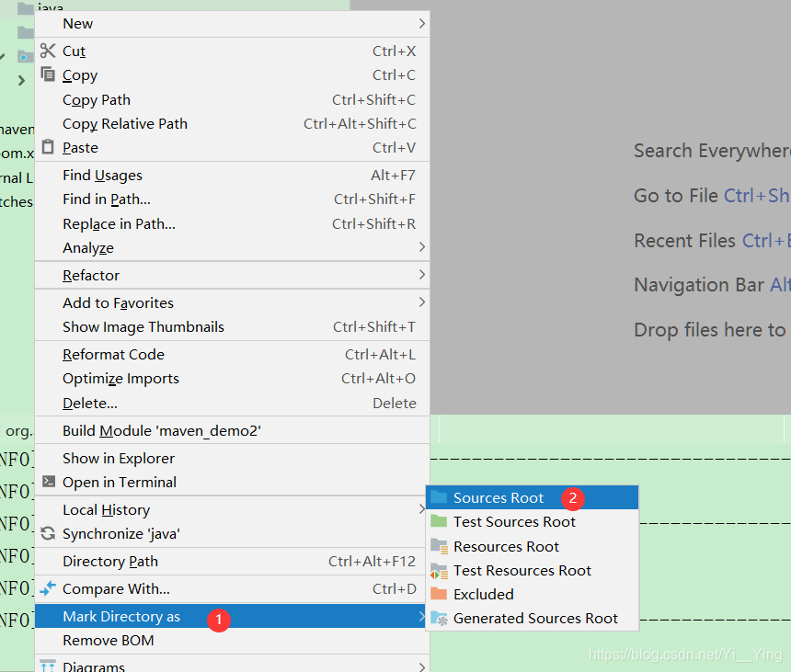791x672 pixels.
Task: Select Replace in Path...
Action: [232, 223]
